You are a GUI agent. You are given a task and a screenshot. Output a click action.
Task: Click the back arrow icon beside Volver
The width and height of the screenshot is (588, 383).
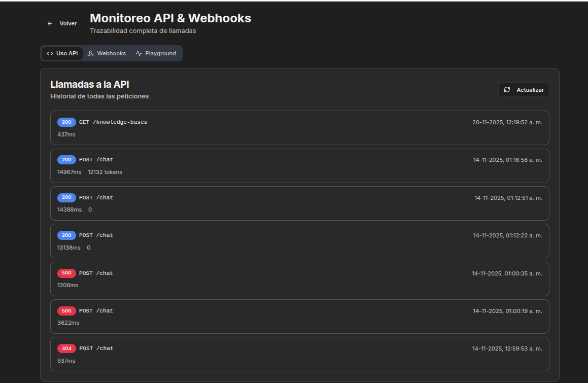tap(50, 24)
